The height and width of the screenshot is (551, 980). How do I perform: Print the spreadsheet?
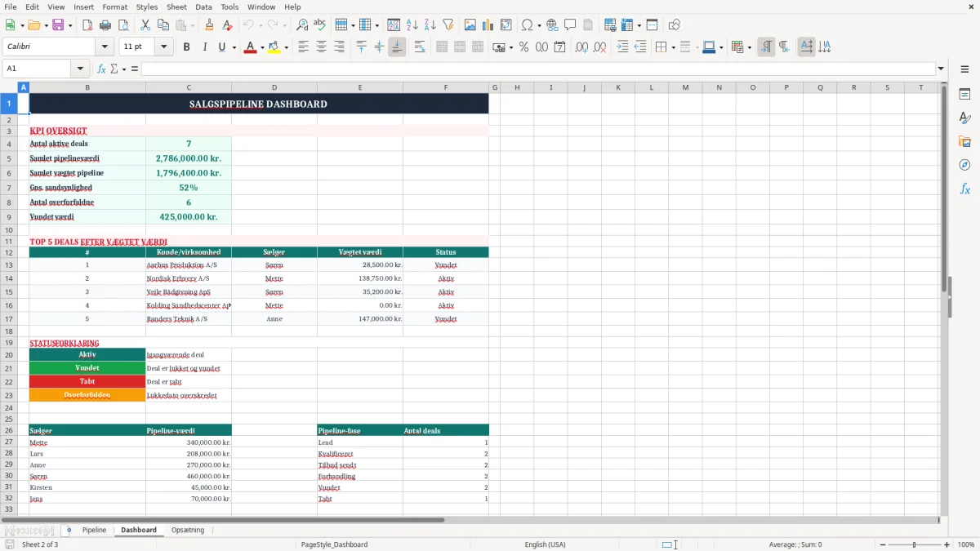pos(105,25)
